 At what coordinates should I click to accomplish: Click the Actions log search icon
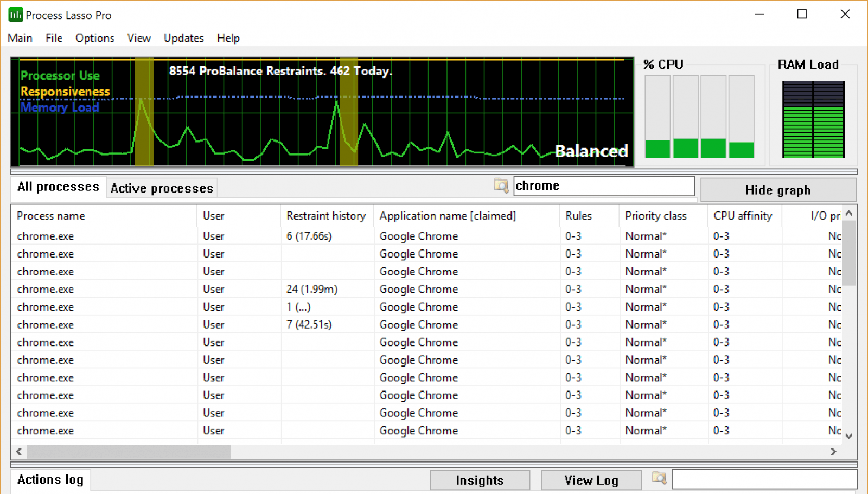[659, 479]
